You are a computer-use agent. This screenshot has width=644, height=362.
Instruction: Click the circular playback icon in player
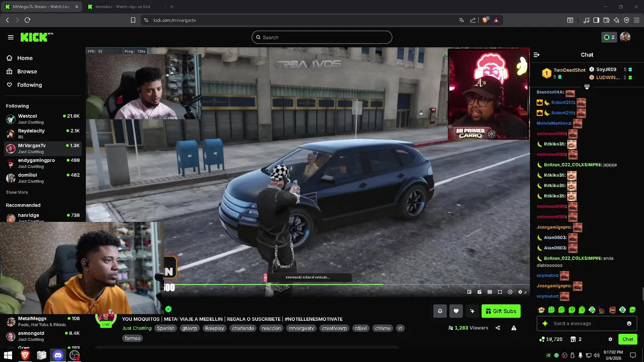click(x=510, y=292)
